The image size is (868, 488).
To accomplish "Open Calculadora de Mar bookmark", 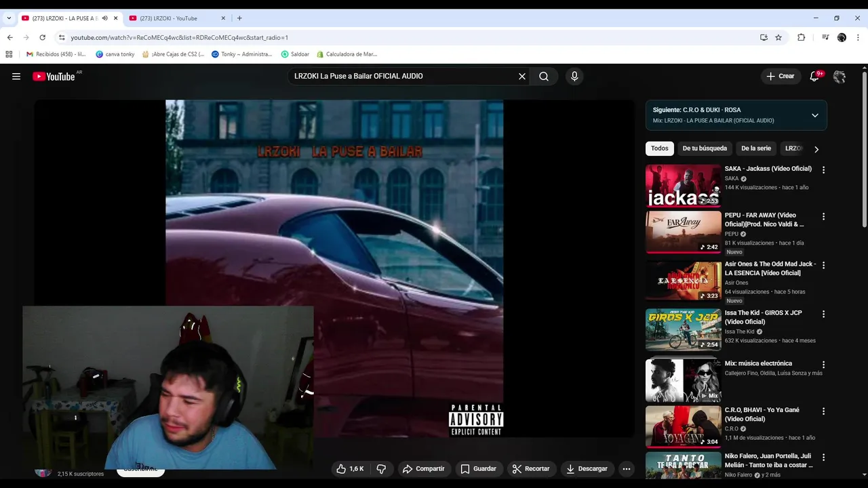I will (347, 54).
